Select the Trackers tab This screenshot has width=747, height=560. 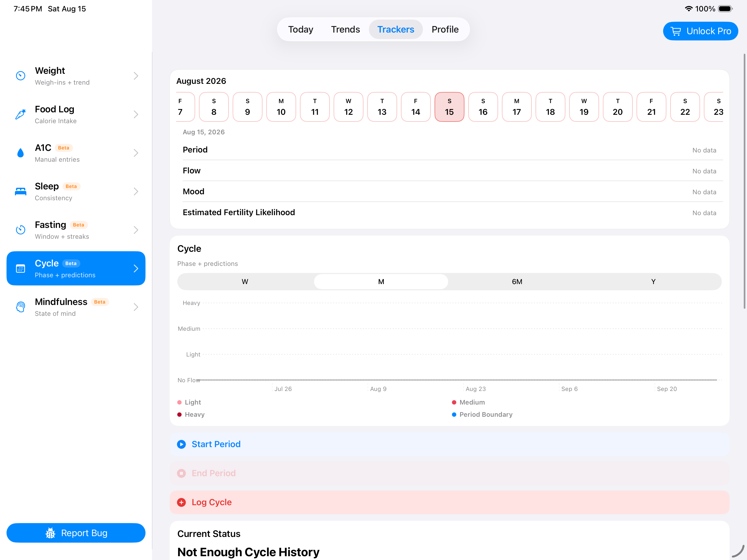tap(395, 29)
